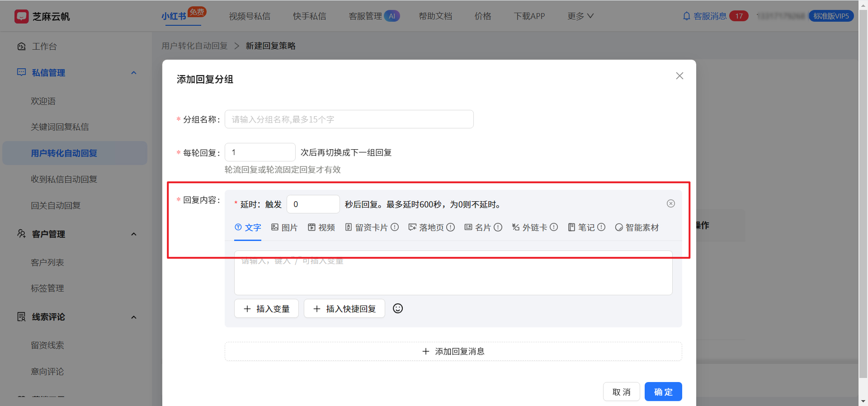Click 用户转化自动回复 in the breadcrumb
The width and height of the screenshot is (868, 406).
pyautogui.click(x=194, y=46)
